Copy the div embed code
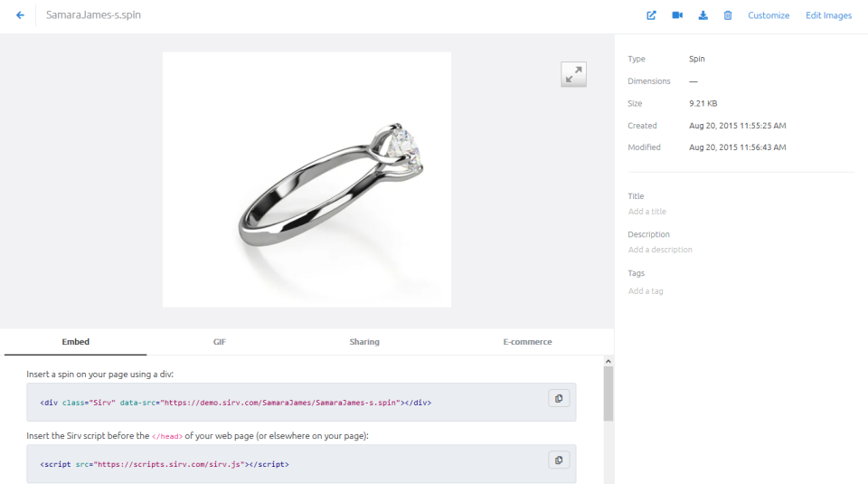868x484 pixels. click(x=559, y=398)
